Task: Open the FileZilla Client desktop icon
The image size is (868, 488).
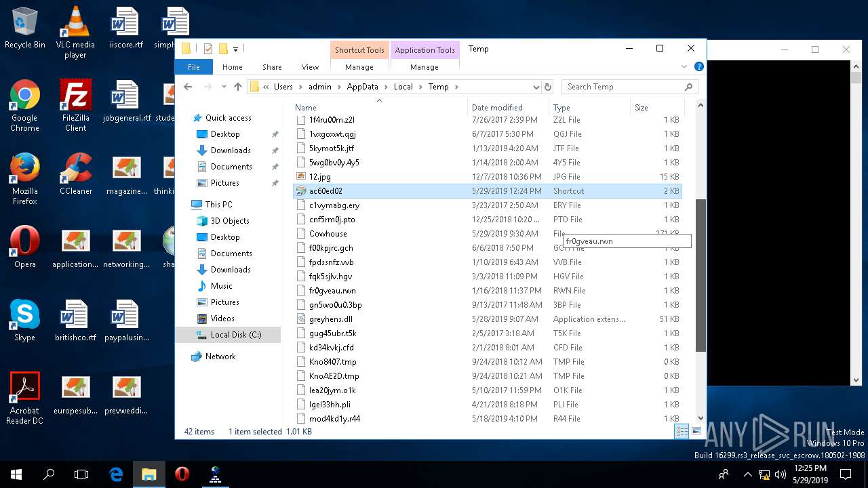Action: 75,106
